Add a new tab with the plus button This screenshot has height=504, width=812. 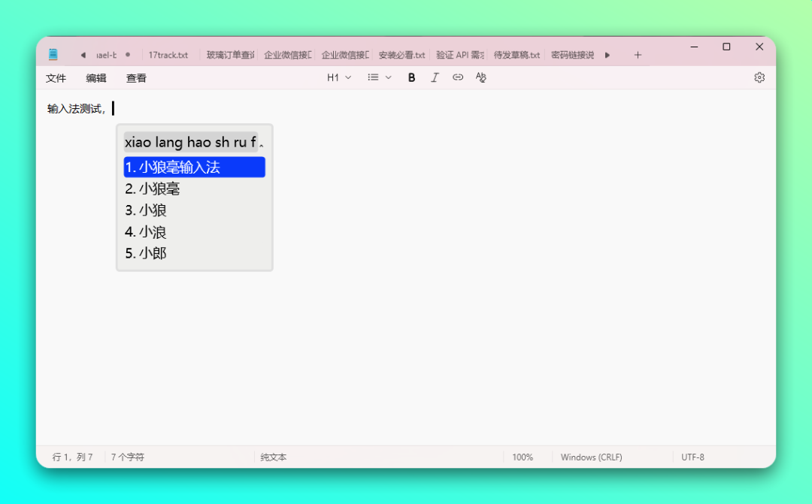pos(638,55)
